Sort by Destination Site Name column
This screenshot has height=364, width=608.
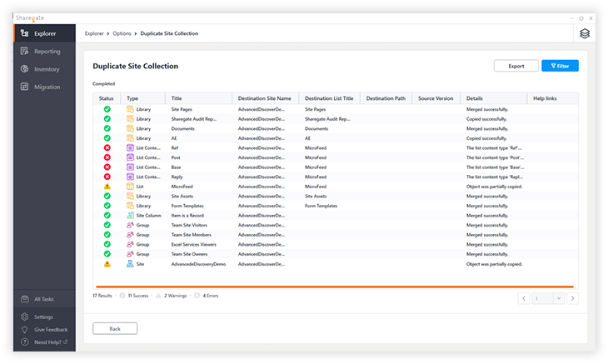coord(265,98)
